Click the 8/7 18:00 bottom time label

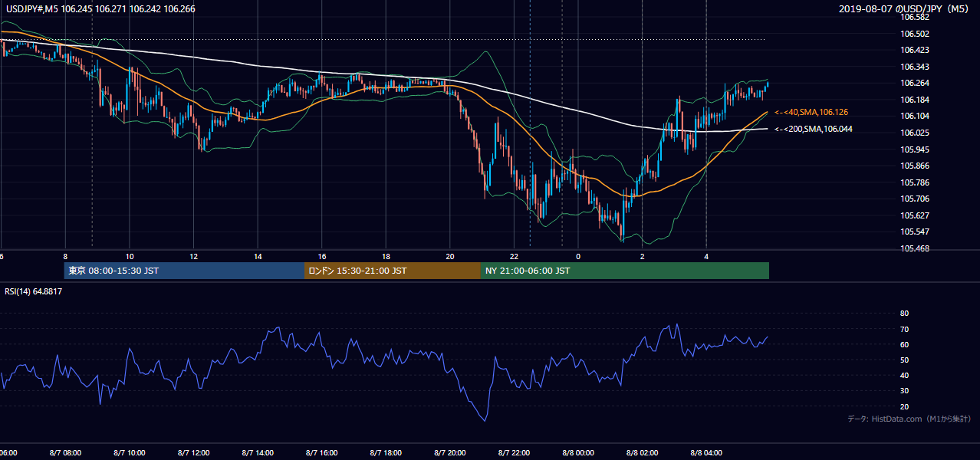(x=386, y=453)
